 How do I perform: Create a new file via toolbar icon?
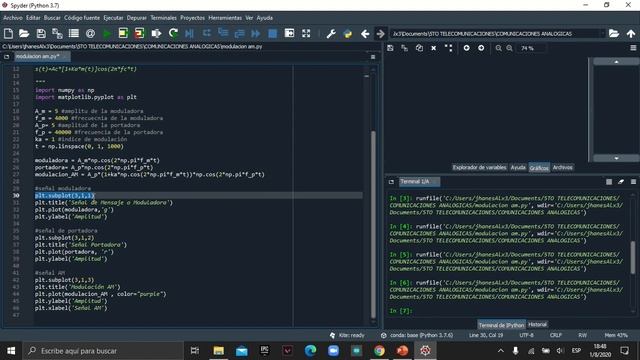tap(8, 33)
